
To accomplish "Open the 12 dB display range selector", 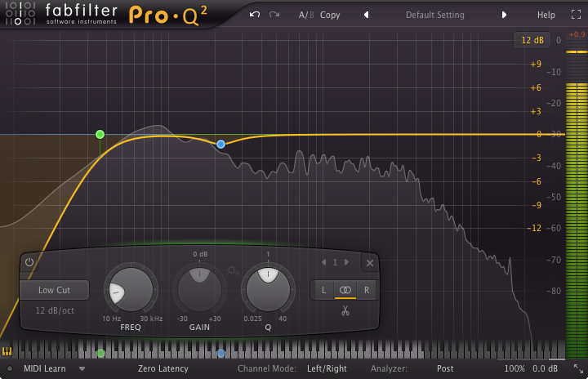I will point(532,40).
